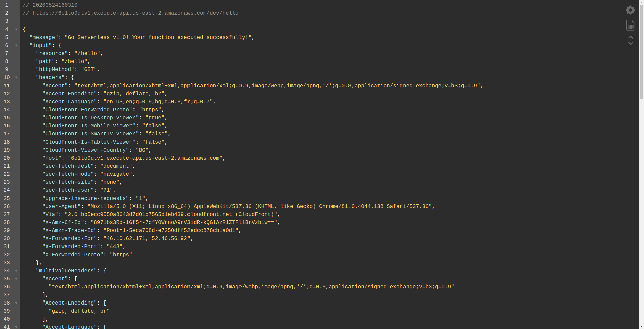This screenshot has width=644, height=329.
Task: Open JSON viewer settings gear icon
Action: 630,10
